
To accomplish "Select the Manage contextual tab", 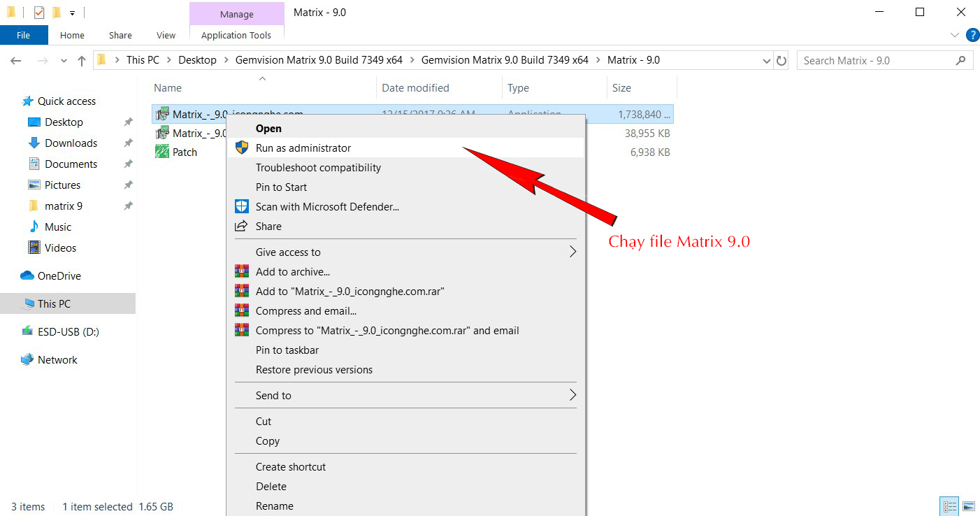I will click(x=237, y=14).
